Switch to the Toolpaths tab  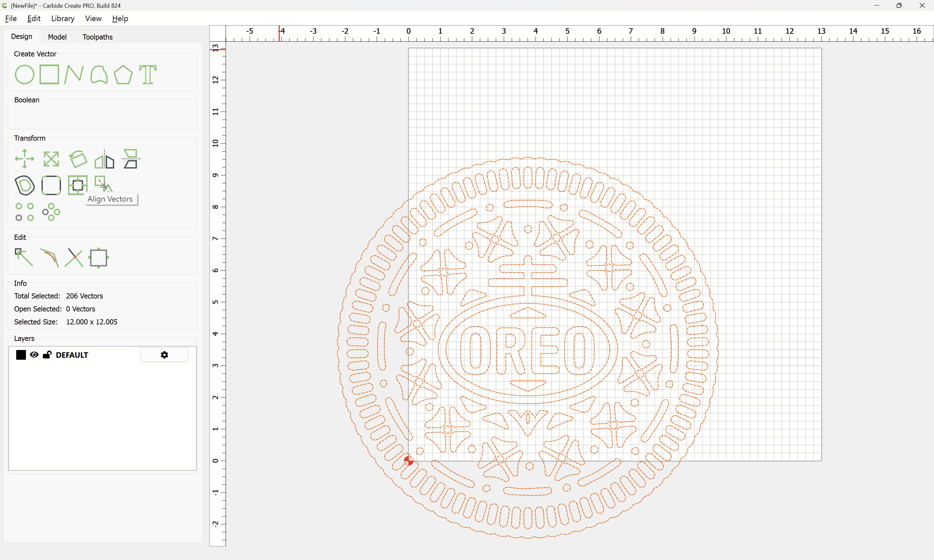(97, 37)
